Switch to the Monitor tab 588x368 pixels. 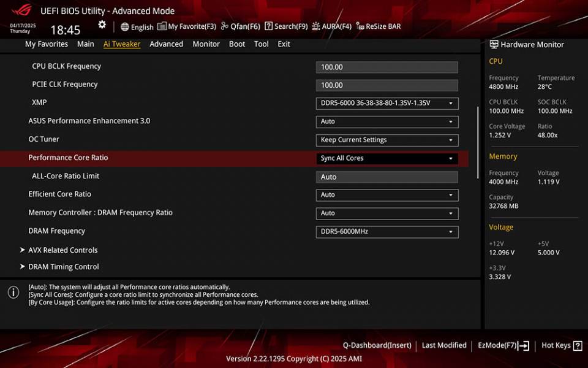(206, 44)
